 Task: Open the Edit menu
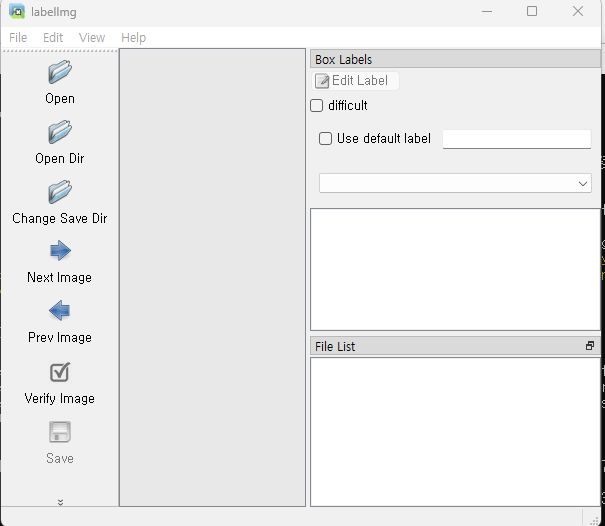click(x=53, y=38)
